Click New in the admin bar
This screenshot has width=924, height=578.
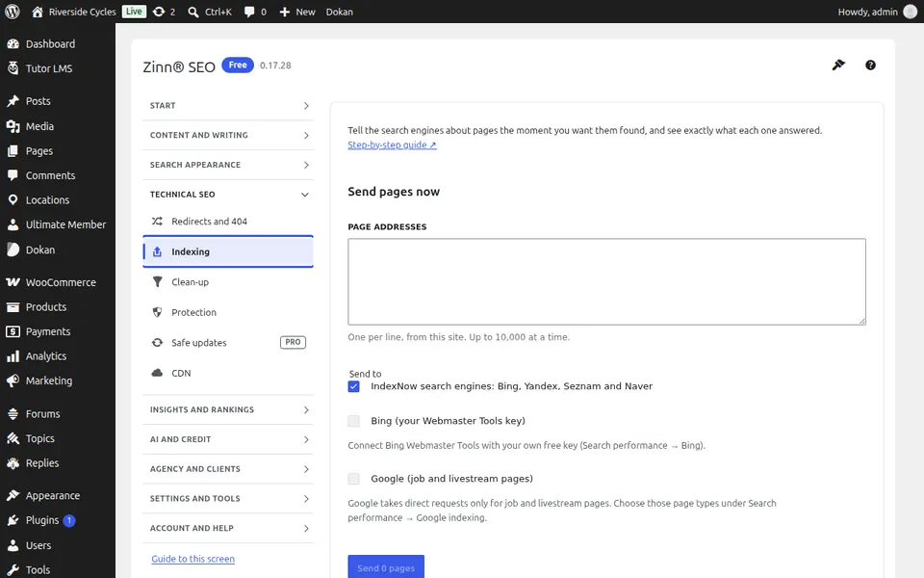297,12
